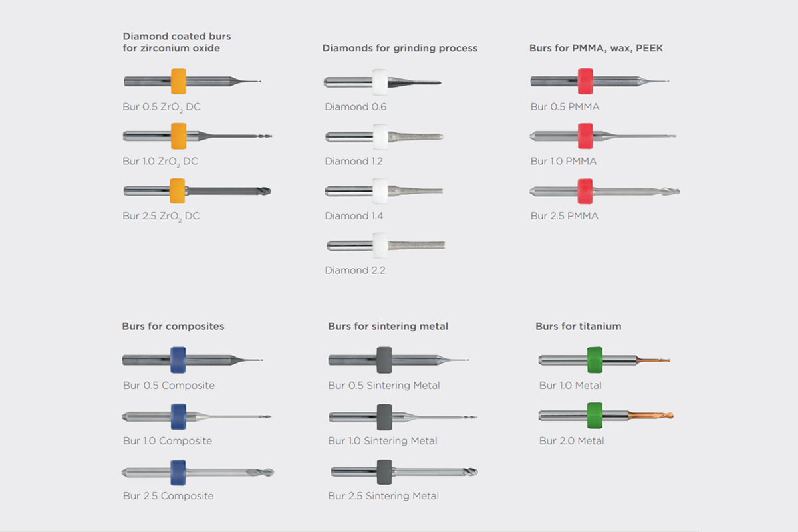Click the 'Burs for composites' heading

pos(173,326)
